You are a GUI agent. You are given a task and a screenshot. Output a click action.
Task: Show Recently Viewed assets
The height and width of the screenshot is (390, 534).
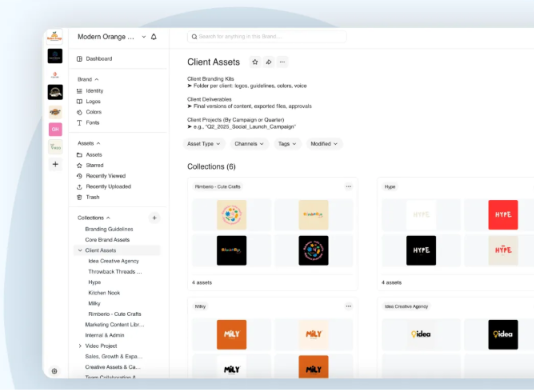(106, 176)
